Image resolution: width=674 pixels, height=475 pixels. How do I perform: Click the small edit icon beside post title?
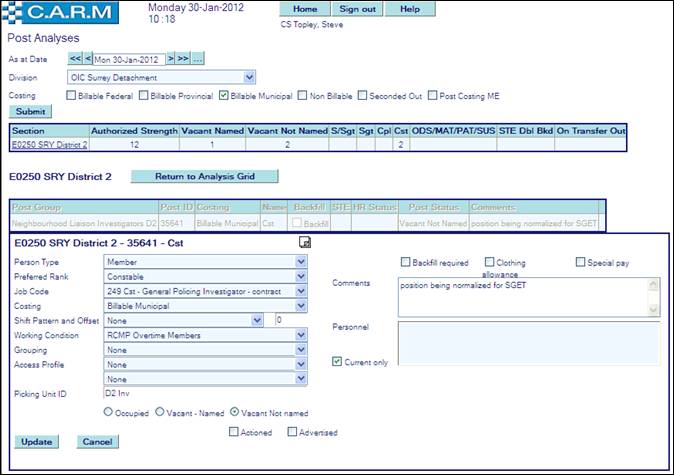tap(305, 243)
